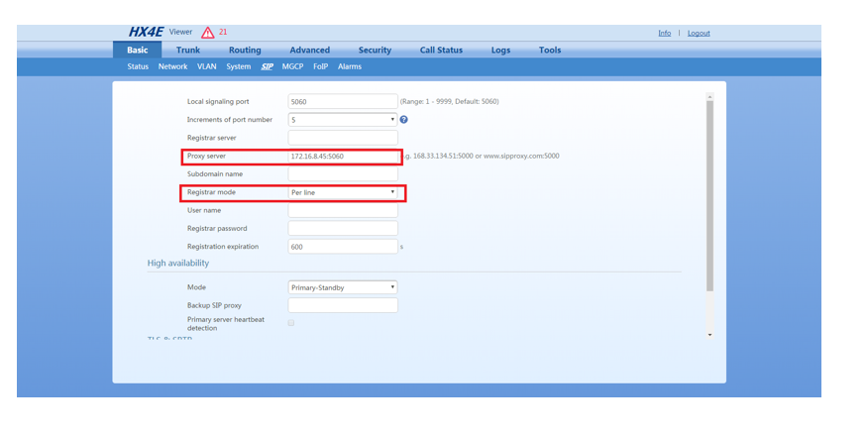Enable Primary server heartbeat detection checkbox

[291, 323]
